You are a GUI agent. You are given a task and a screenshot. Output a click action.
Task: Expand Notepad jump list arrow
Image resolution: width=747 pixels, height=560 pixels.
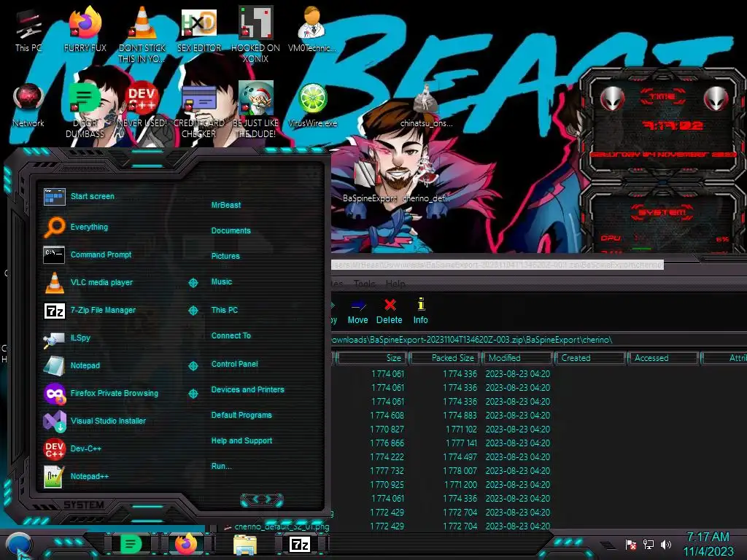pos(193,366)
